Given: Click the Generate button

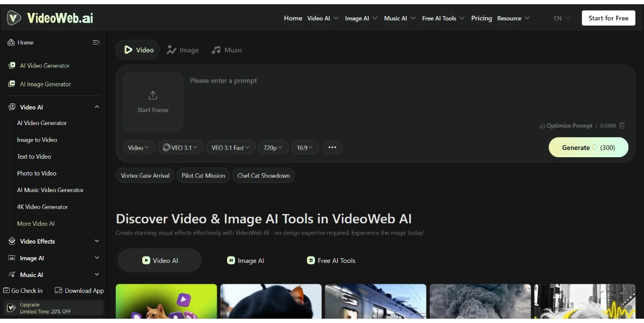Looking at the screenshot, I should [588, 148].
